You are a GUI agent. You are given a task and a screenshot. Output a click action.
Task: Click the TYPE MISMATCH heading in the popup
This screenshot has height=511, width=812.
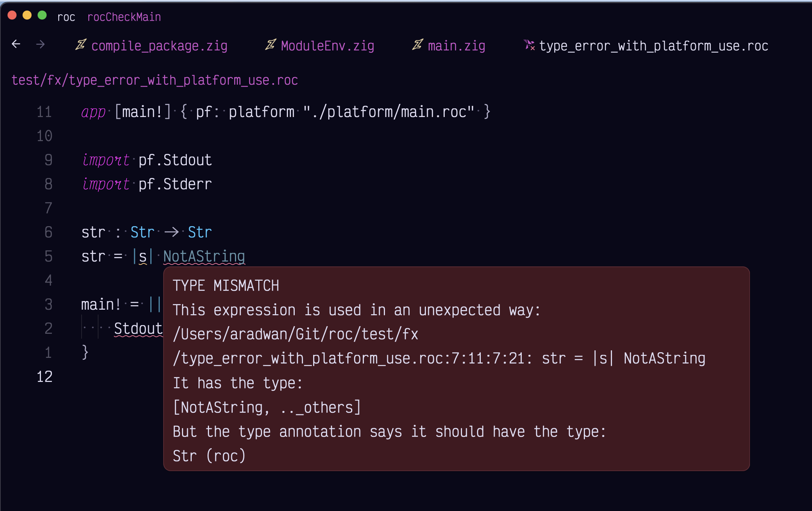(x=226, y=286)
